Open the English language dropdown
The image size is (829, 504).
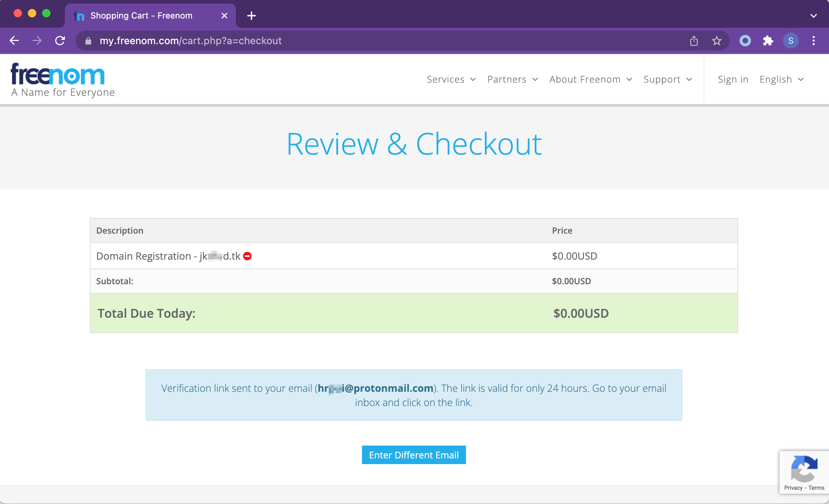pos(782,79)
